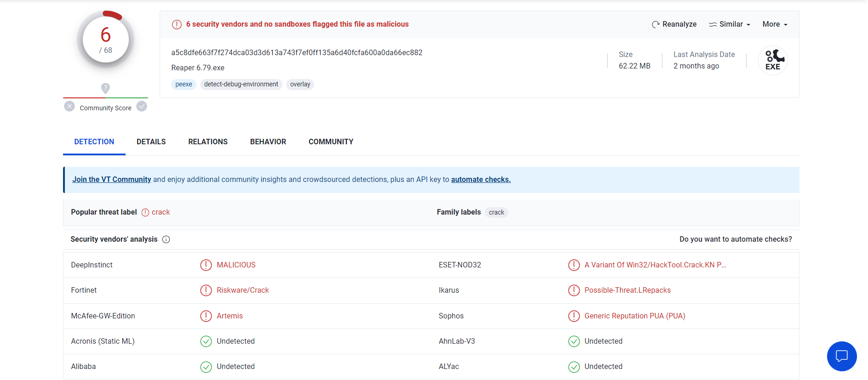Open the DETAILS tab
868x380 pixels.
coord(151,142)
